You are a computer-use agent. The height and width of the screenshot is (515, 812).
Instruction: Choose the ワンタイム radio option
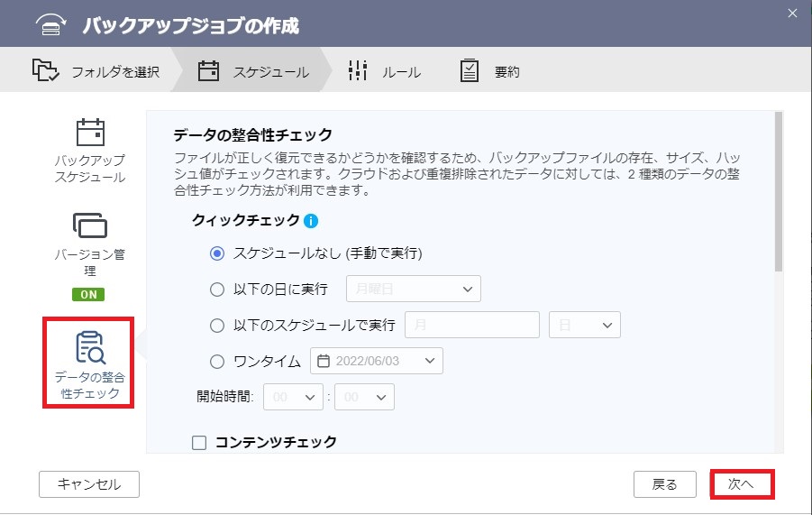217,361
